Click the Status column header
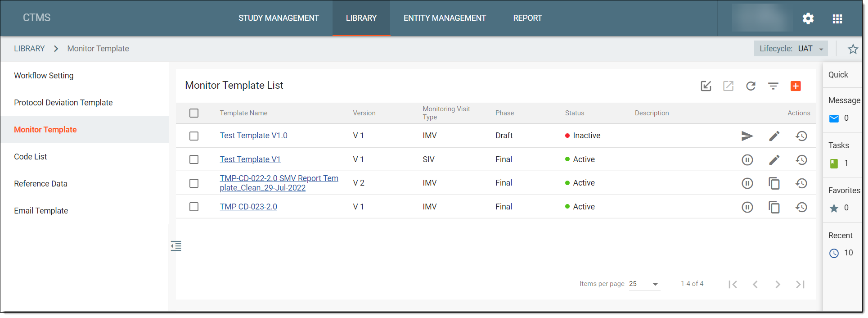 point(575,113)
